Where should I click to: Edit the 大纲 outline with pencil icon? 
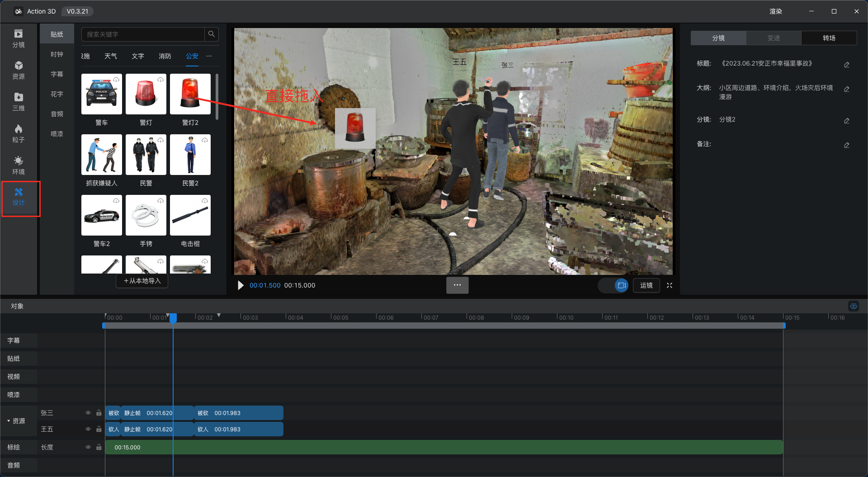coord(847,89)
